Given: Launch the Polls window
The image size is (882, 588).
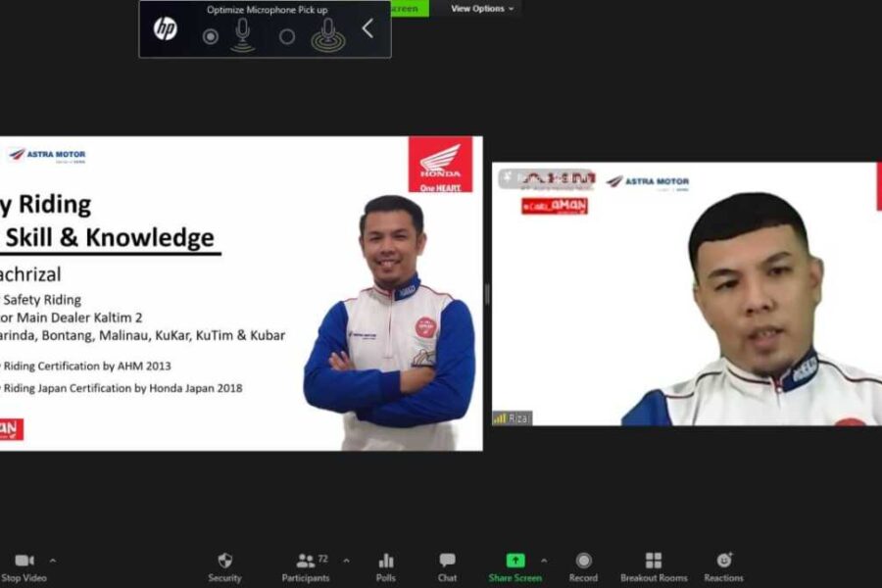Looking at the screenshot, I should click(x=386, y=561).
